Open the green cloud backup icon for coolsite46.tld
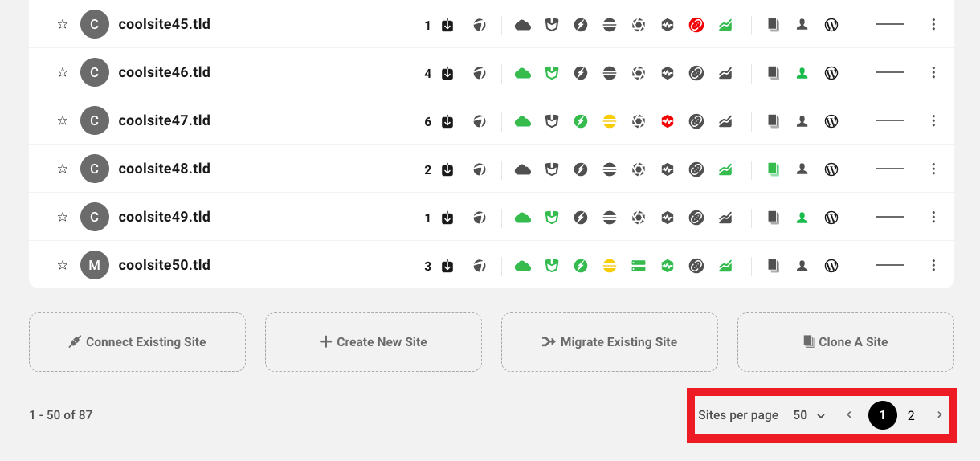Image resolution: width=980 pixels, height=461 pixels. pyautogui.click(x=523, y=73)
